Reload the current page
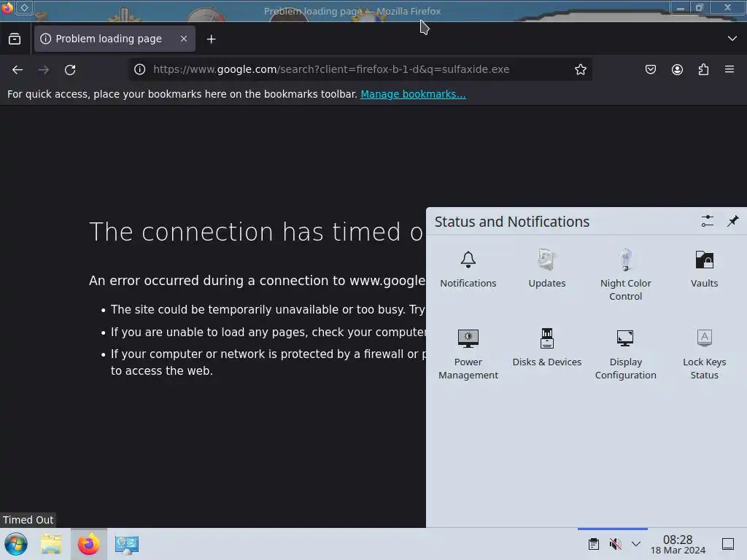The image size is (747, 560). click(70, 69)
